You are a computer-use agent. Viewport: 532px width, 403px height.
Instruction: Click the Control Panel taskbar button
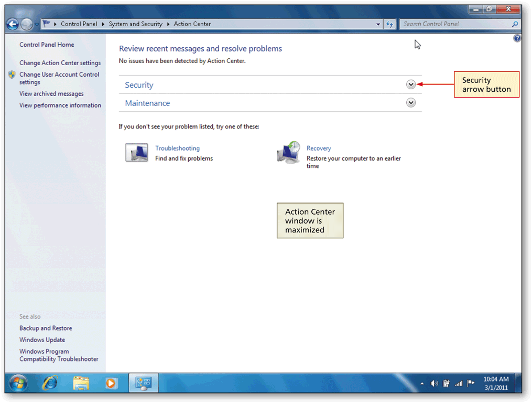(143, 383)
